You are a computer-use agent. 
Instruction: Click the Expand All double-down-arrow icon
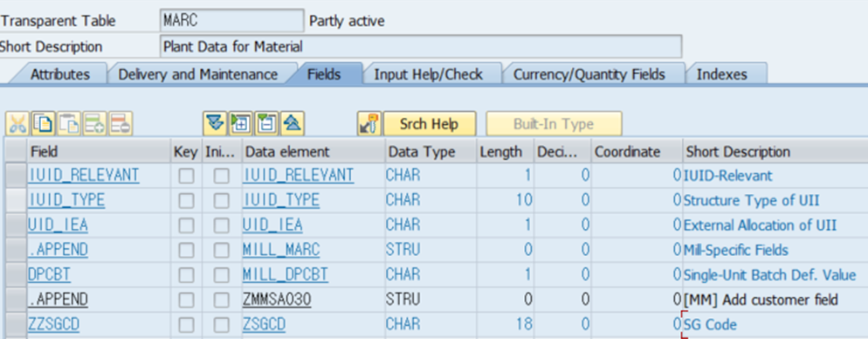pyautogui.click(x=215, y=123)
